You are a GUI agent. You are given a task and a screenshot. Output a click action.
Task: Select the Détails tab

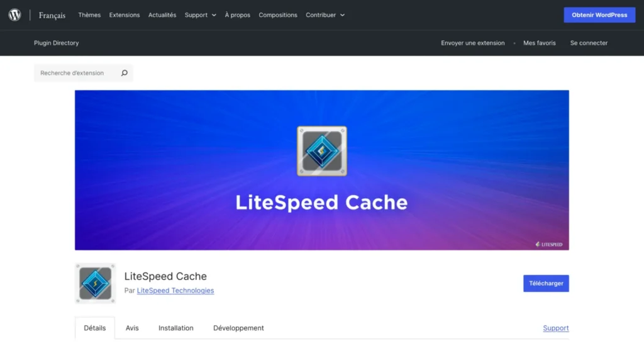95,328
